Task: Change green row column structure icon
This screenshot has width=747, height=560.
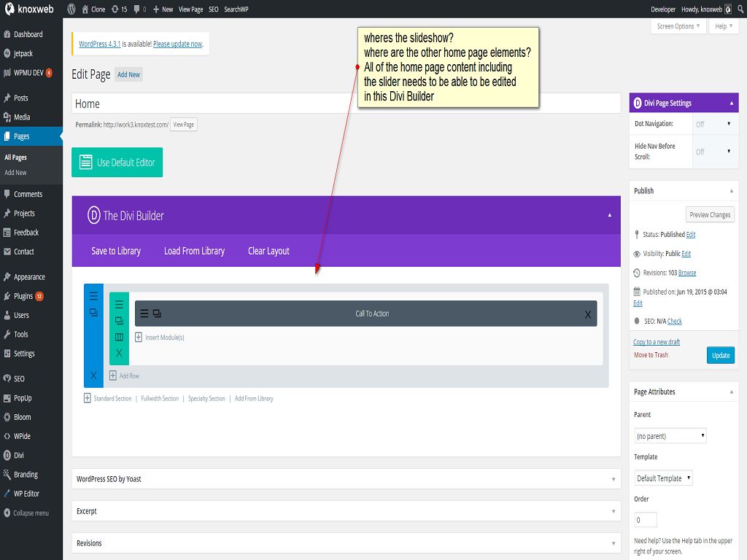Action: coord(119,337)
